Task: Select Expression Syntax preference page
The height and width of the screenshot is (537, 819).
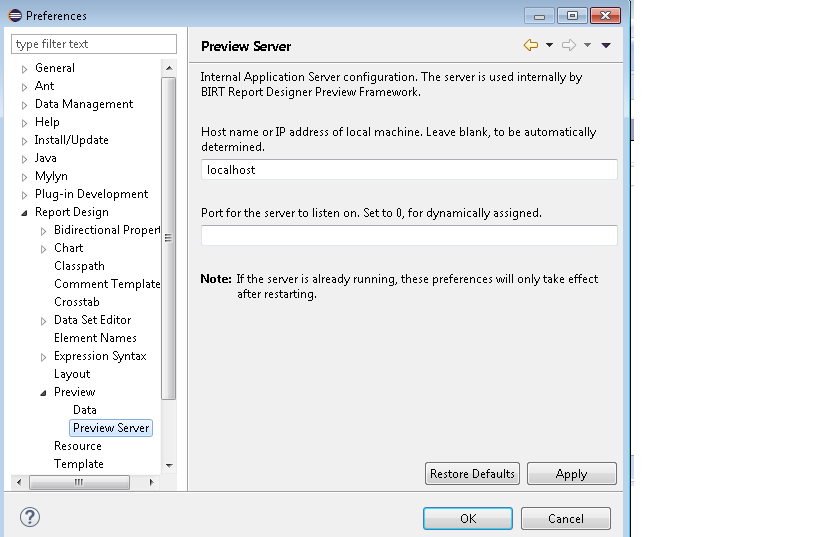Action: (x=100, y=356)
